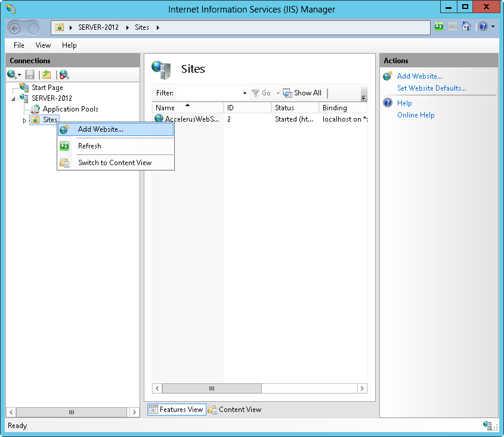Screen dimensions: 504x437
Task: Click the Sites folder icon in tree
Action: (x=35, y=120)
